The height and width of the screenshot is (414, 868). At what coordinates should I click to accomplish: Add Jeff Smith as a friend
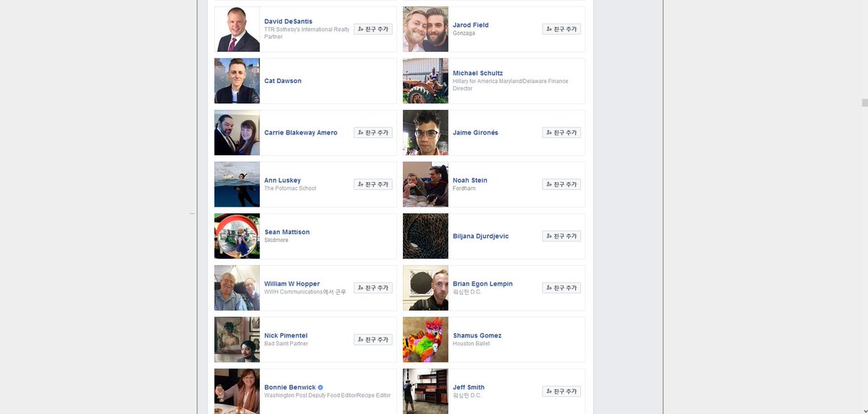pos(562,391)
